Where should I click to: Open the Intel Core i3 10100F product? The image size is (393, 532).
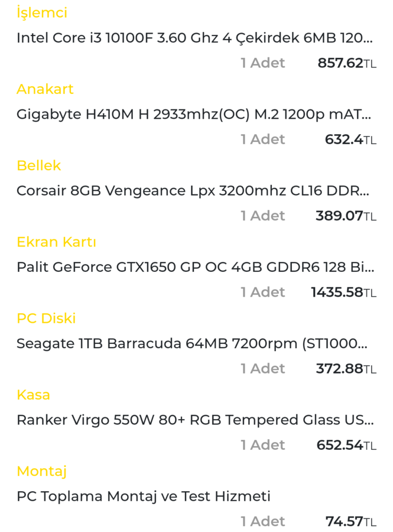[194, 38]
